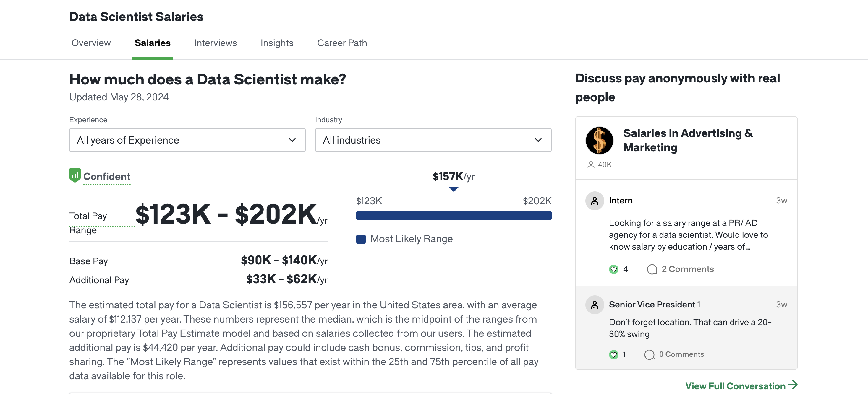Open the All years of Experience dropdown
868x394 pixels.
187,140
